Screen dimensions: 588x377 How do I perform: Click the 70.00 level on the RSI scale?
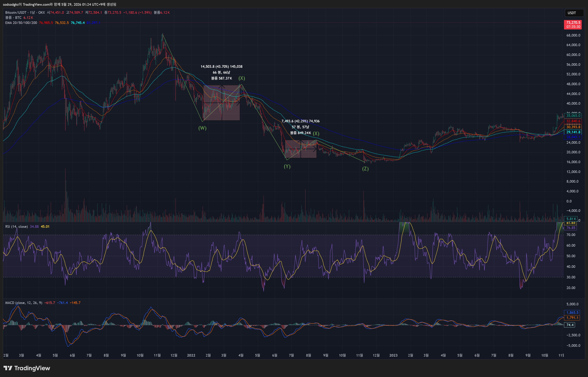click(x=571, y=235)
